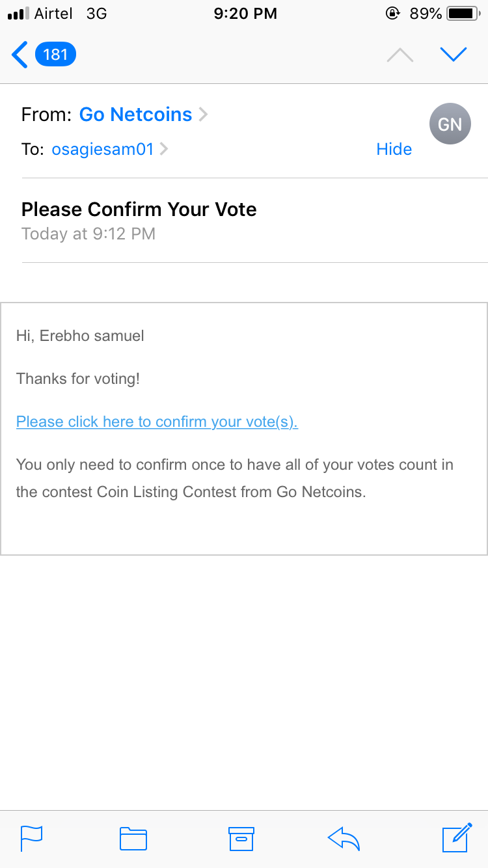The image size is (488, 868).
Task: Tap the 9:20 PM clock in status bar
Action: pos(245,13)
